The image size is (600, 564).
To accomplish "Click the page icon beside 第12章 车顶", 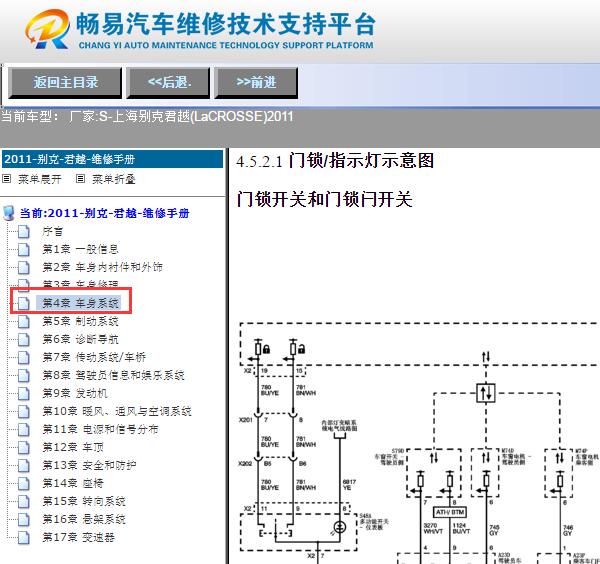I will pyautogui.click(x=24, y=448).
